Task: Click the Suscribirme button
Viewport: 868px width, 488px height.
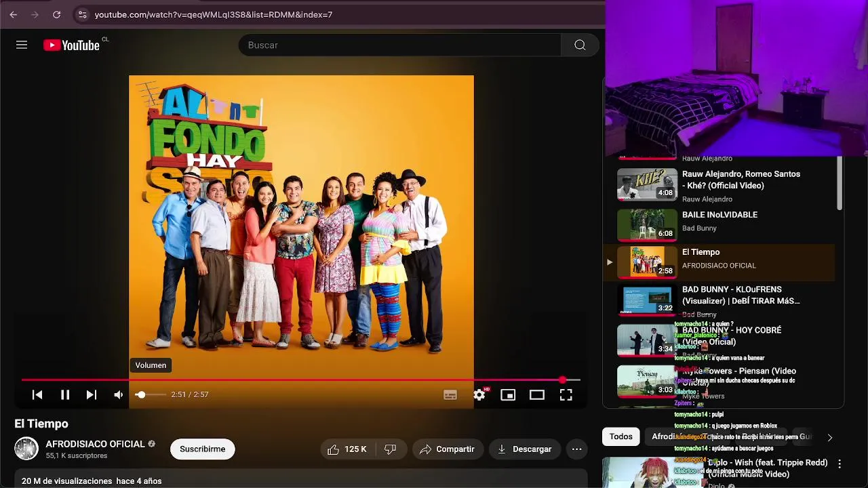Action: pos(203,449)
